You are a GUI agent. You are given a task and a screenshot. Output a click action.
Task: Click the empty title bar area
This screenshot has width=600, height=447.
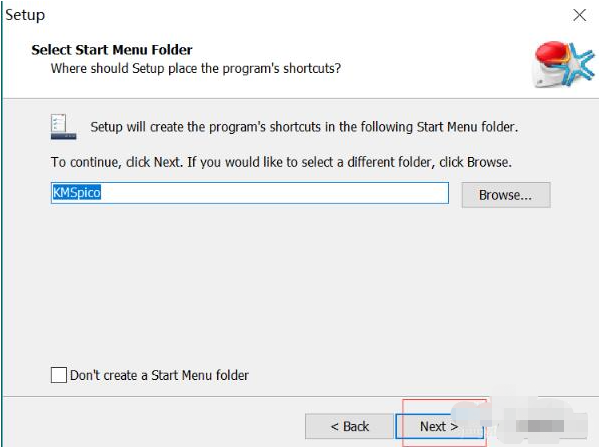click(x=300, y=15)
